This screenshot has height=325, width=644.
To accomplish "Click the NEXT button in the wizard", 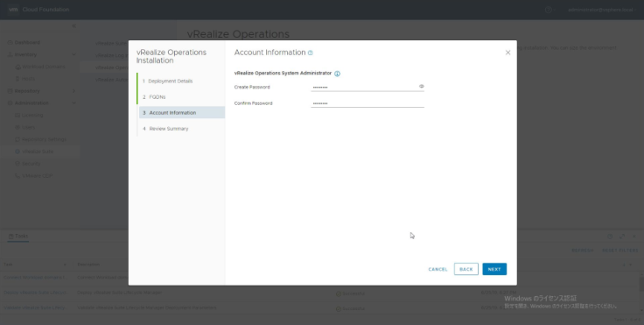I will coord(494,269).
